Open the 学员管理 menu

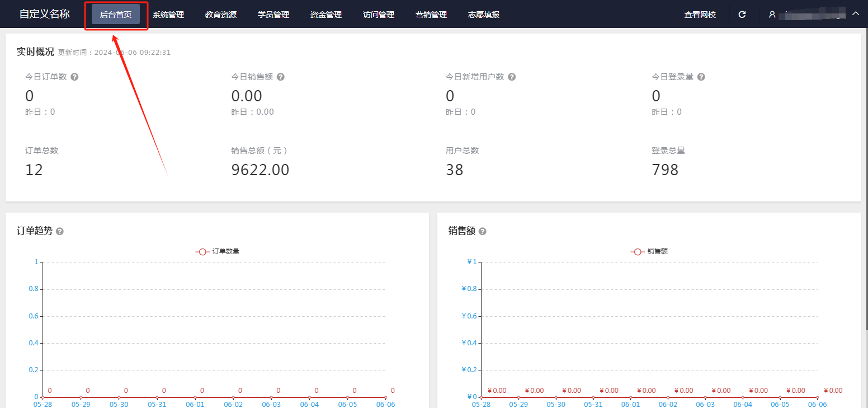pos(273,15)
